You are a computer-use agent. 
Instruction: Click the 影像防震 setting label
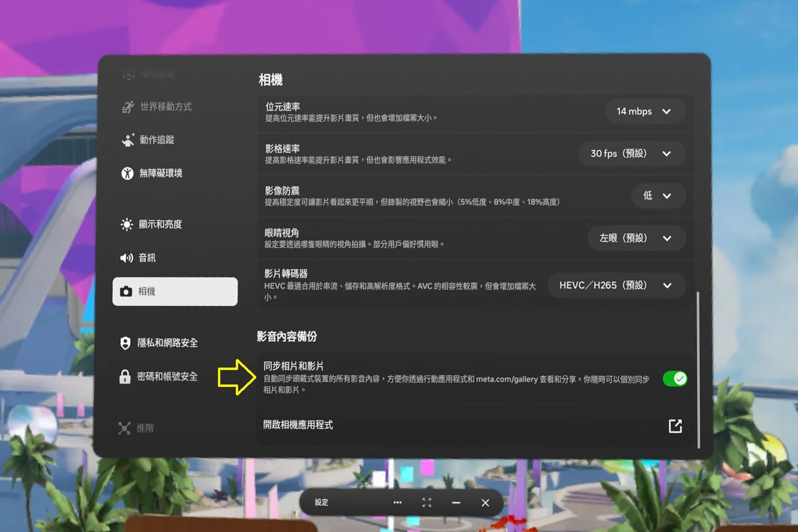[282, 191]
